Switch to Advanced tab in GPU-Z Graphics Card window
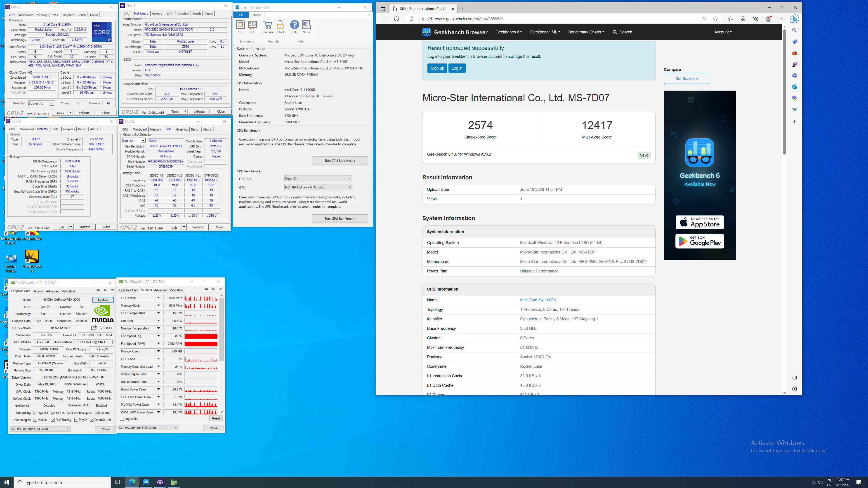 click(53, 291)
